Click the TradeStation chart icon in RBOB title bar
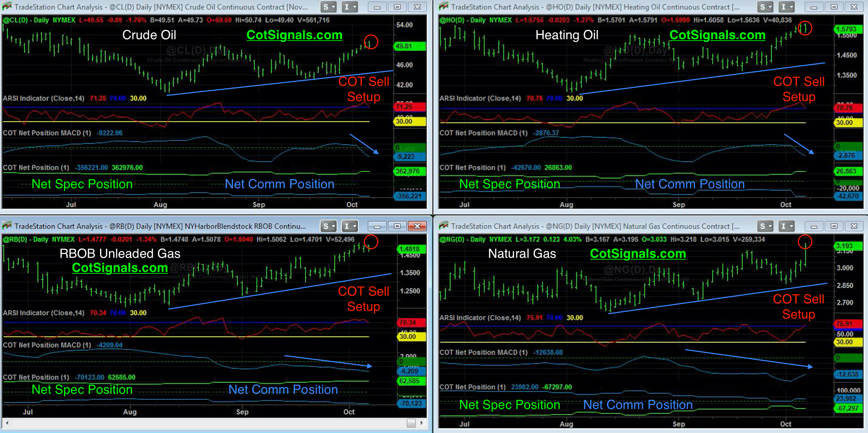Image resolution: width=868 pixels, height=433 pixels. (x=7, y=226)
